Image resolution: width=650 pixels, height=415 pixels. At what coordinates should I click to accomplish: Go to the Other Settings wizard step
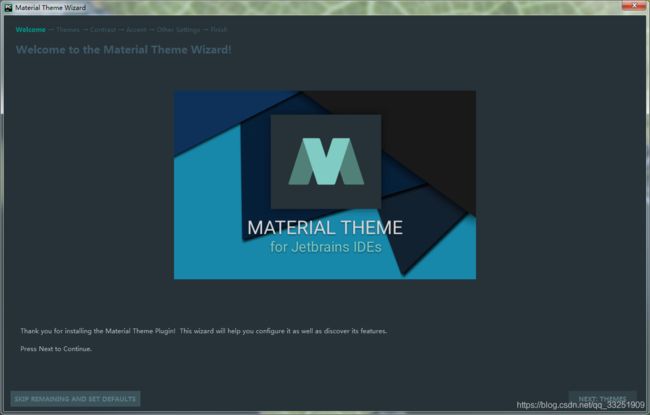[x=178, y=29]
